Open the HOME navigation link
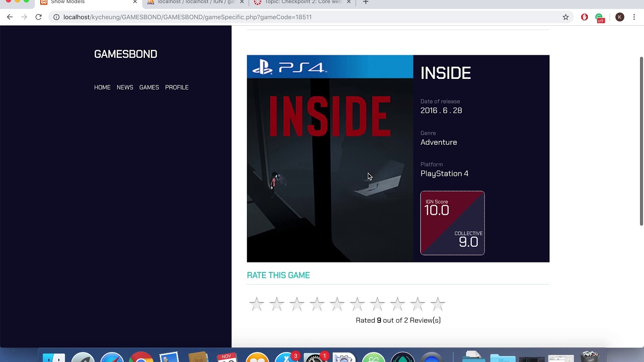644x362 pixels. [102, 87]
